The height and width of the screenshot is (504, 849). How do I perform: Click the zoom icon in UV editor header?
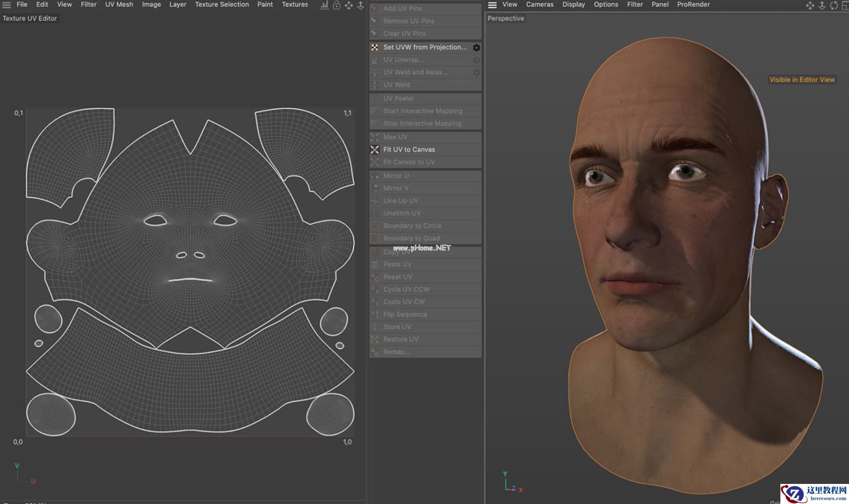[361, 5]
